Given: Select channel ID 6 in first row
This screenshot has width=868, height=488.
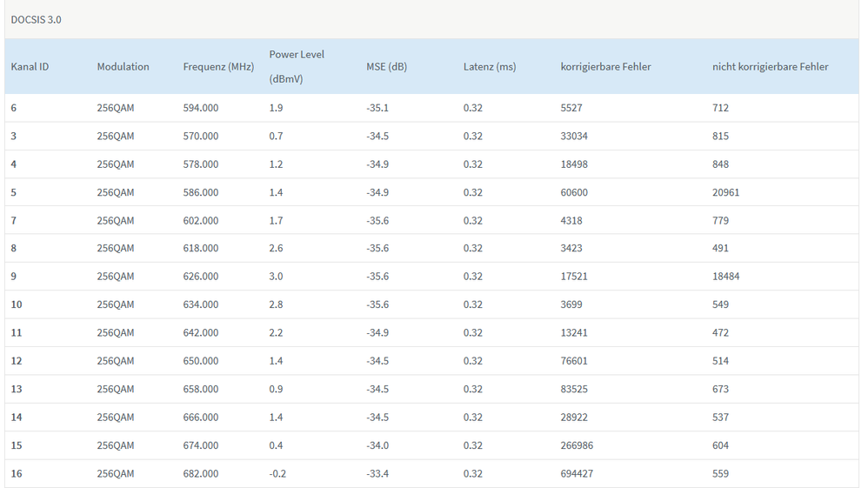Looking at the screenshot, I should pos(14,108).
